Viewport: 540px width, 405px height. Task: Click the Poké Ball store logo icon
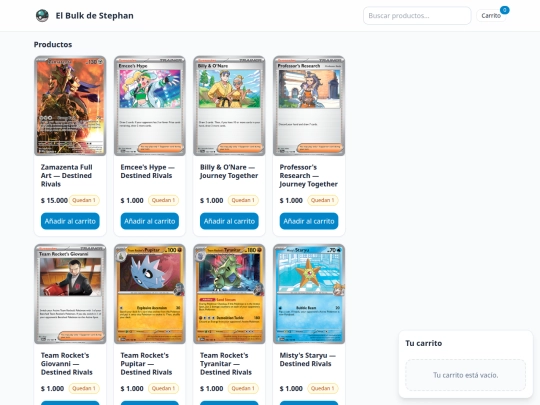click(42, 15)
